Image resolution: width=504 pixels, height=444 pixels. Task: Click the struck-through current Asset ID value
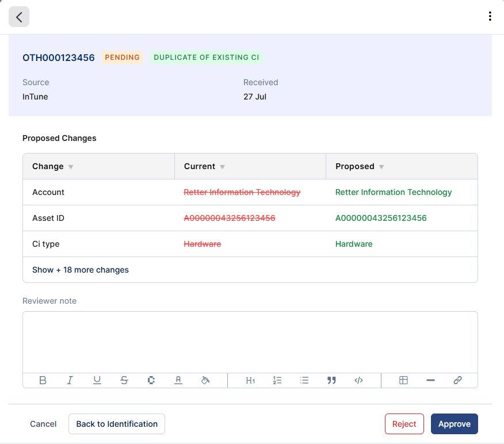(229, 218)
